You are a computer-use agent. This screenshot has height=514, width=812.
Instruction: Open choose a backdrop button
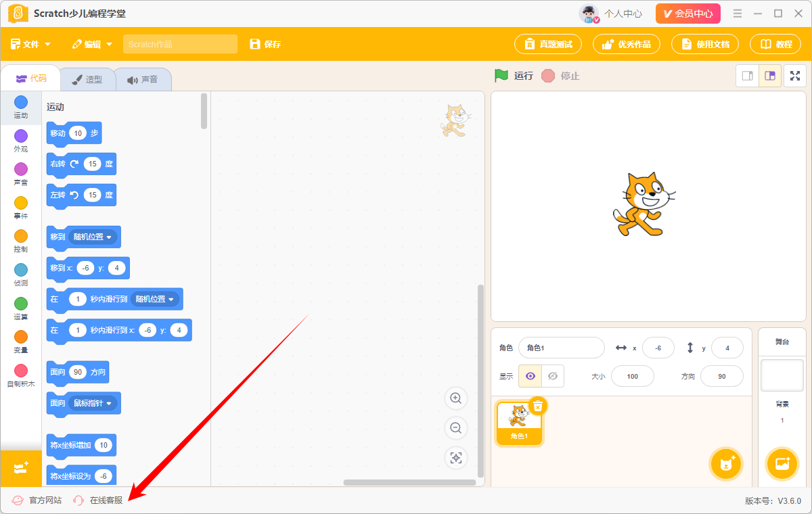pyautogui.click(x=782, y=464)
